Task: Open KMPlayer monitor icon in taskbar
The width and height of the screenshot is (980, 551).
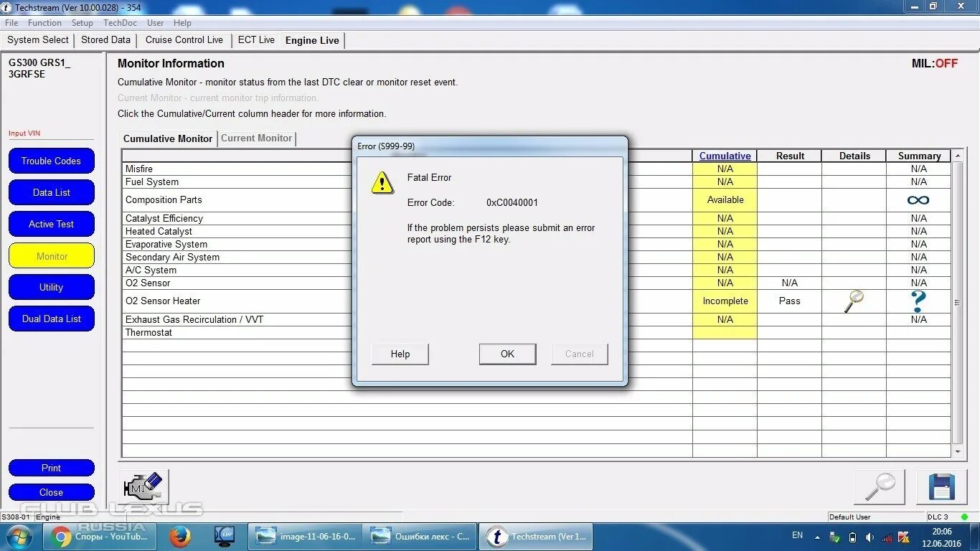Action: click(225, 536)
